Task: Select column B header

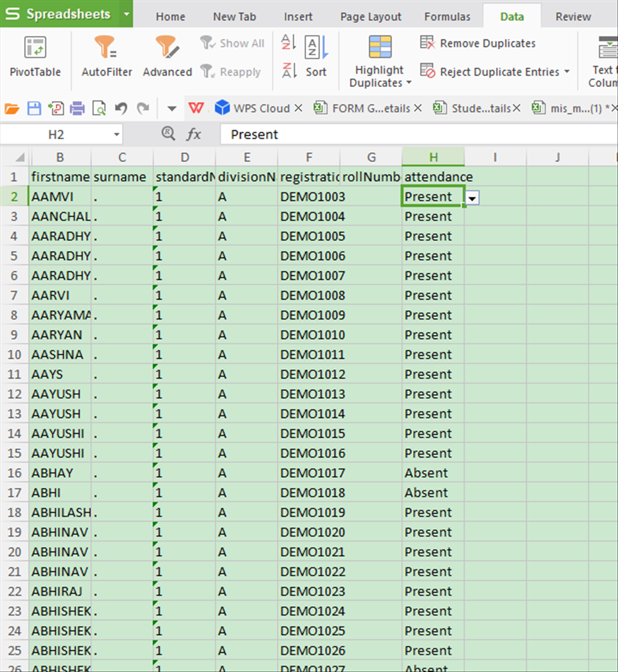Action: [60, 157]
